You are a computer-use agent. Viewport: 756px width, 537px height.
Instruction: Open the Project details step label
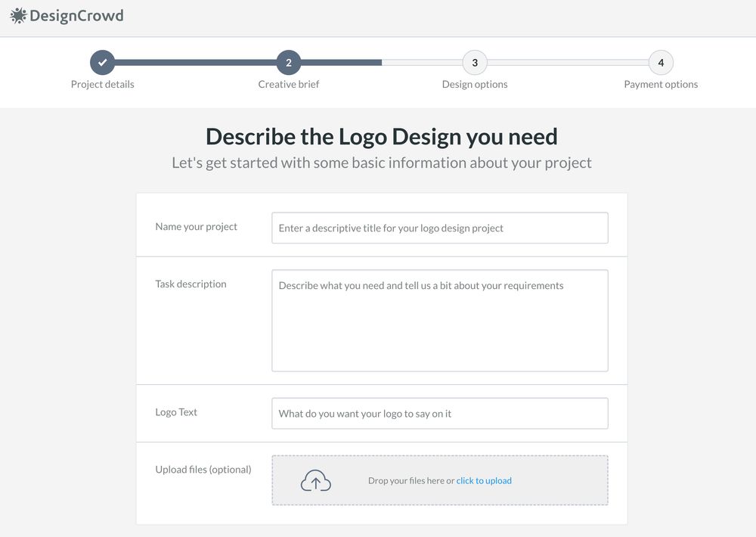pos(102,85)
